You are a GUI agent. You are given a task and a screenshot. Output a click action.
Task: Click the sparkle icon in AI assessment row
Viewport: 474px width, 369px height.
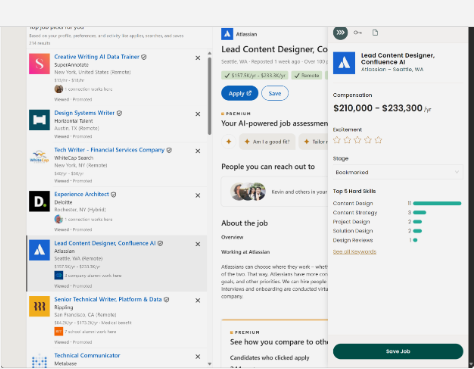pyautogui.click(x=229, y=142)
